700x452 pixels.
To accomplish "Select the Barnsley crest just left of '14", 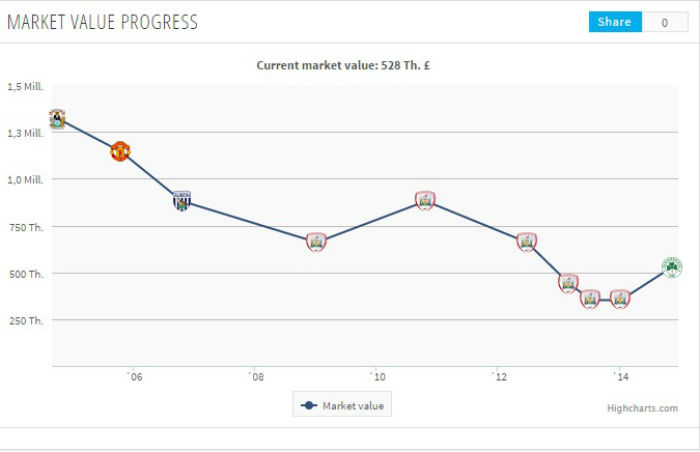I will click(x=590, y=298).
